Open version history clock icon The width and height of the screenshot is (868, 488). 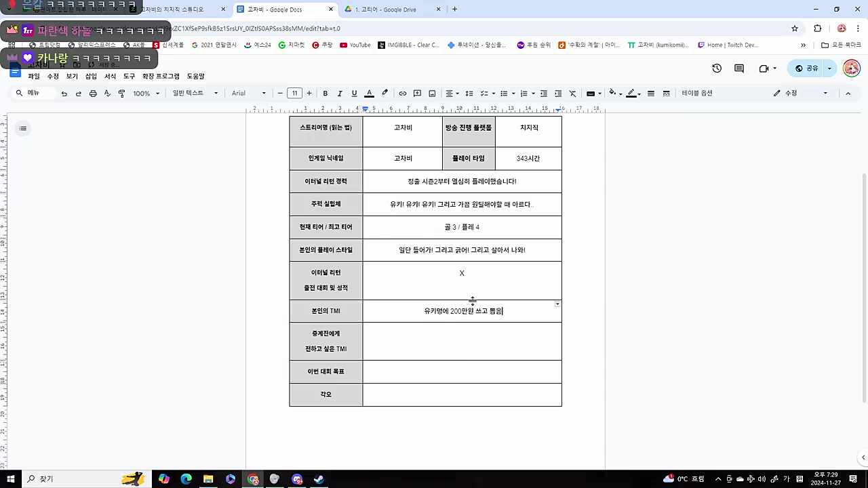pos(717,68)
